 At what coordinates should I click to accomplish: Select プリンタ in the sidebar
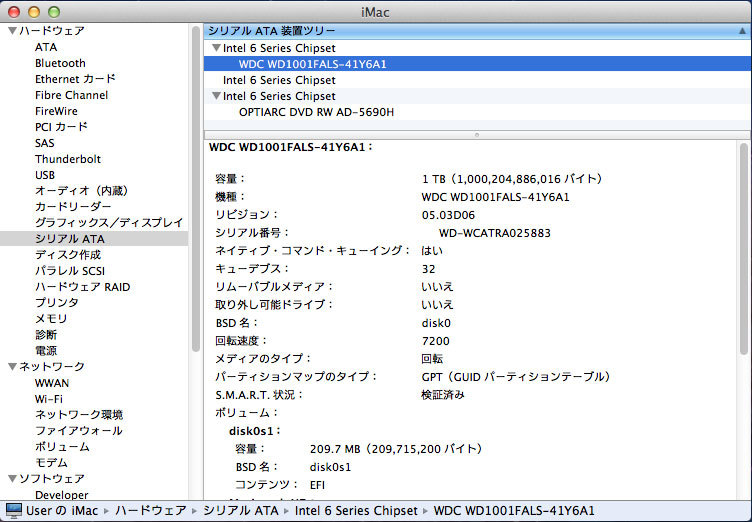[x=57, y=303]
